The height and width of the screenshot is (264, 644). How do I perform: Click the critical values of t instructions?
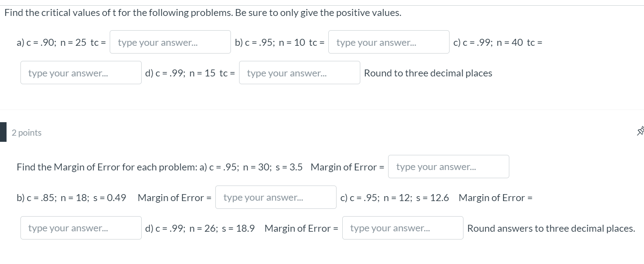coord(203,13)
